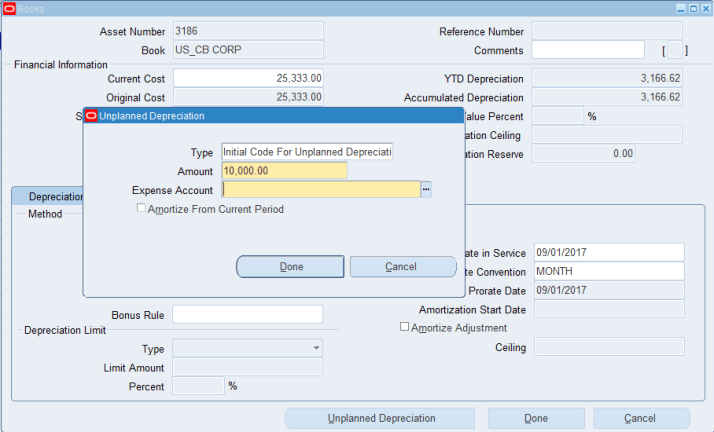Switch to the Depreciation tab

click(48, 197)
